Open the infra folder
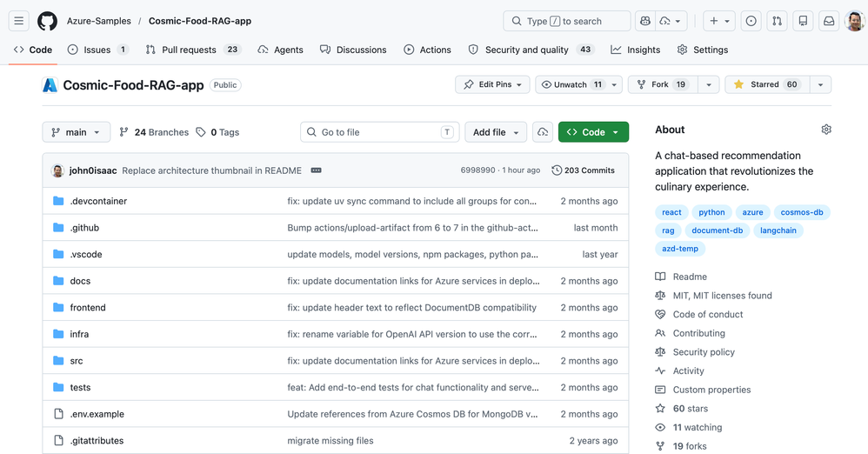This screenshot has width=868, height=454. (x=79, y=334)
